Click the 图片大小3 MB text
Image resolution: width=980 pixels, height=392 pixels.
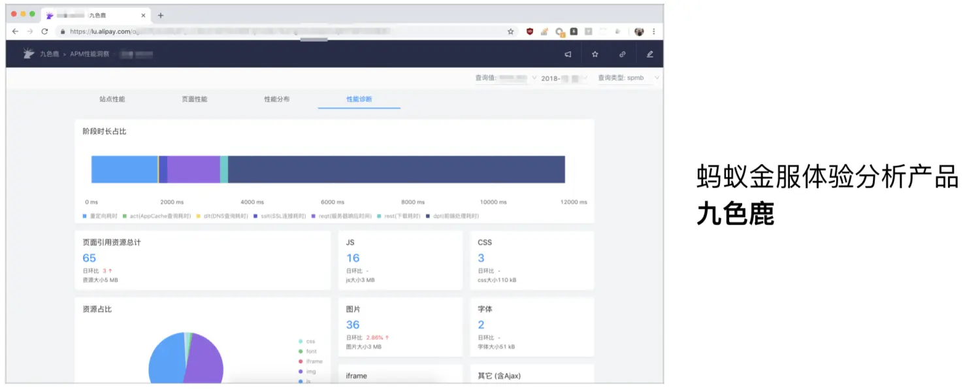364,347
